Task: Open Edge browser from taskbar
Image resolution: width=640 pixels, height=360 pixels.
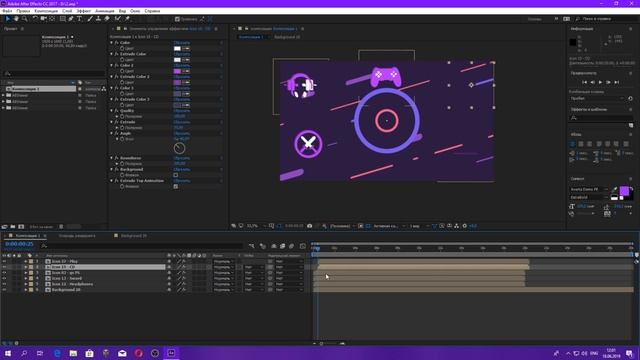Action: [57, 353]
